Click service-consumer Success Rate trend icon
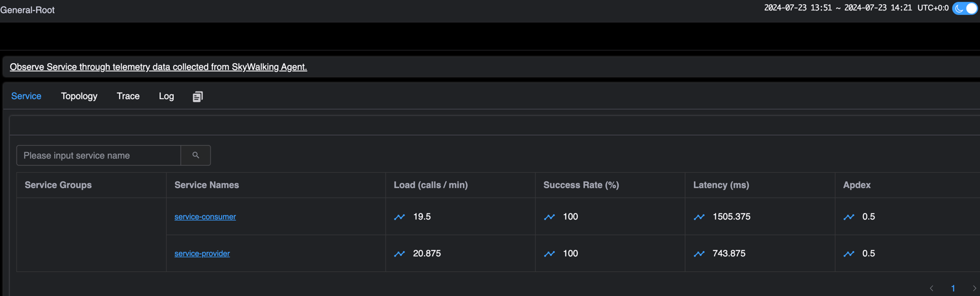980x296 pixels. (x=549, y=217)
